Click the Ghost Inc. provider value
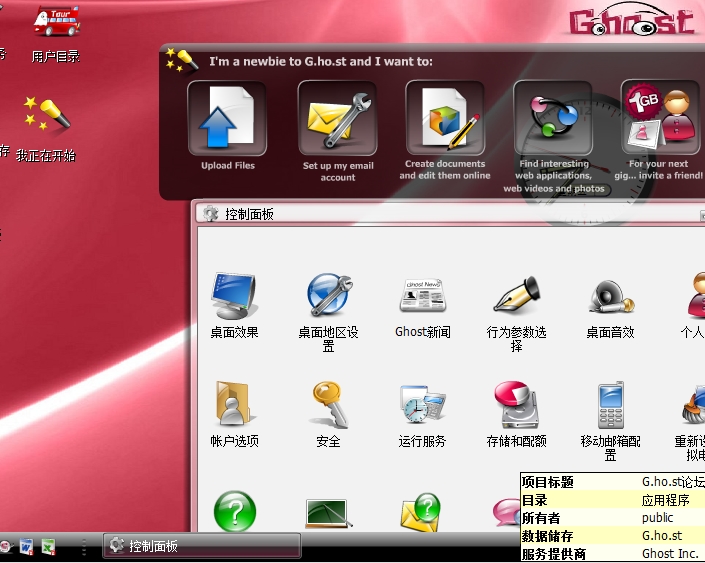The image size is (705, 563). [x=669, y=554]
